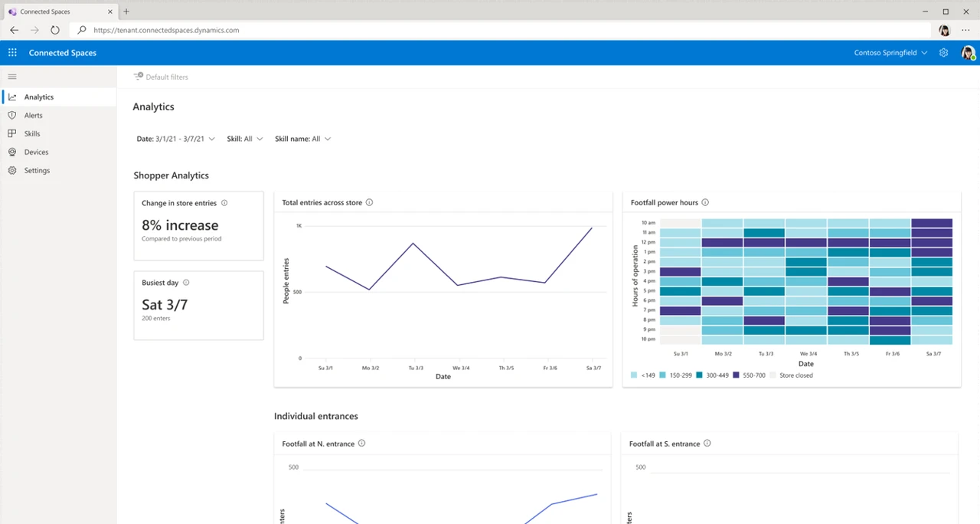Viewport: 980px width, 524px height.
Task: Select Skills in the sidebar menu
Action: [58, 134]
